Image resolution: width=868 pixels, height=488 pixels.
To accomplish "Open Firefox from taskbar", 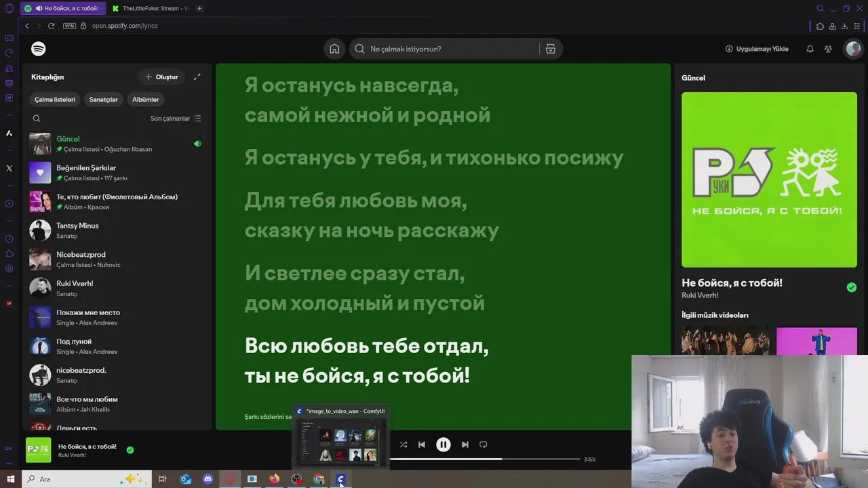I will [x=274, y=479].
